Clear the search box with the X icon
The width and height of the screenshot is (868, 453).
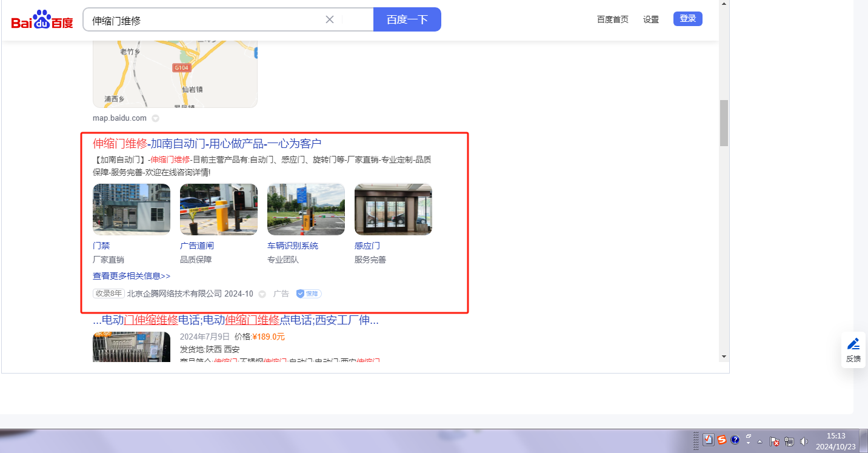[x=330, y=19]
